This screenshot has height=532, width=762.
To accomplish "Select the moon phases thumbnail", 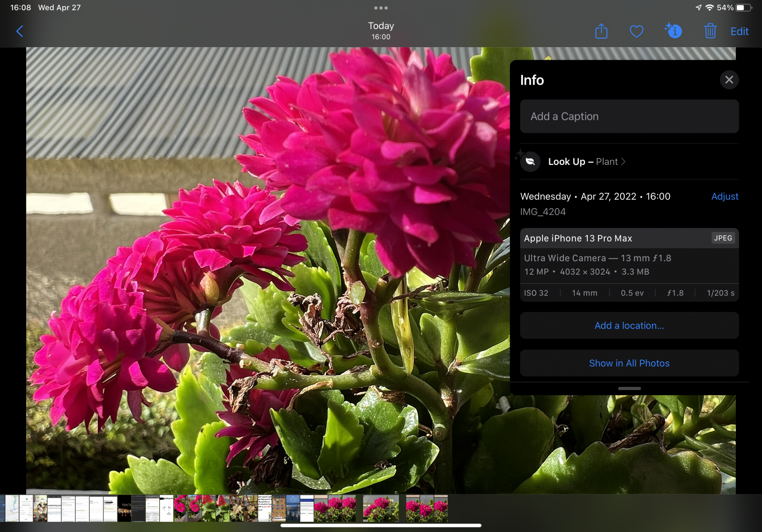I will (124, 508).
